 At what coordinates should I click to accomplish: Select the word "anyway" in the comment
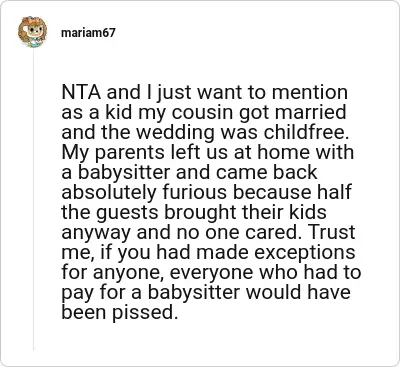pyautogui.click(x=96, y=232)
